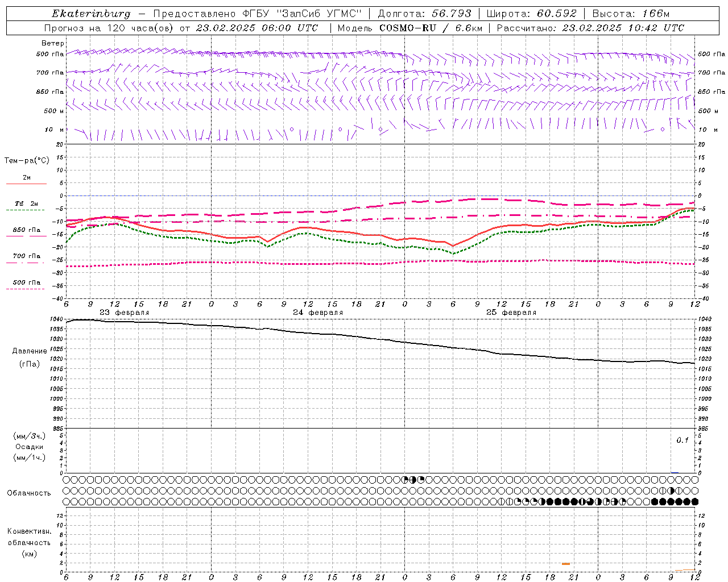Screen dimensions: 728x582
Task: Select the 'Долгота: 56.793' header field
Action: 424,14
